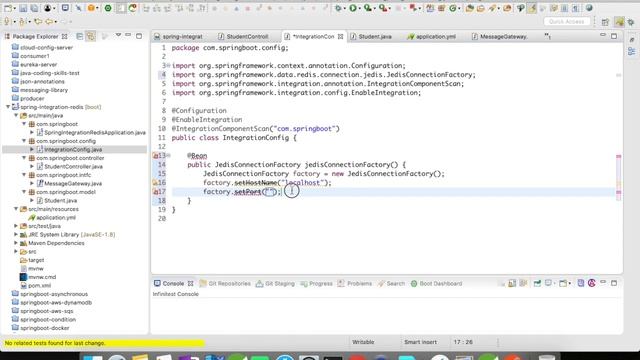This screenshot has width=640, height=360.
Task: Switch to the StudentControll editor tab
Action: (243, 36)
